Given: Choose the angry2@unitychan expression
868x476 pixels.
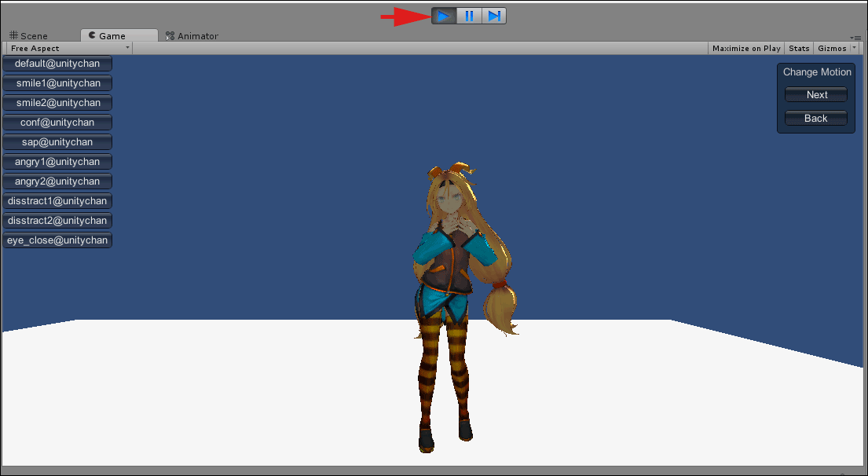Looking at the screenshot, I should click(57, 181).
